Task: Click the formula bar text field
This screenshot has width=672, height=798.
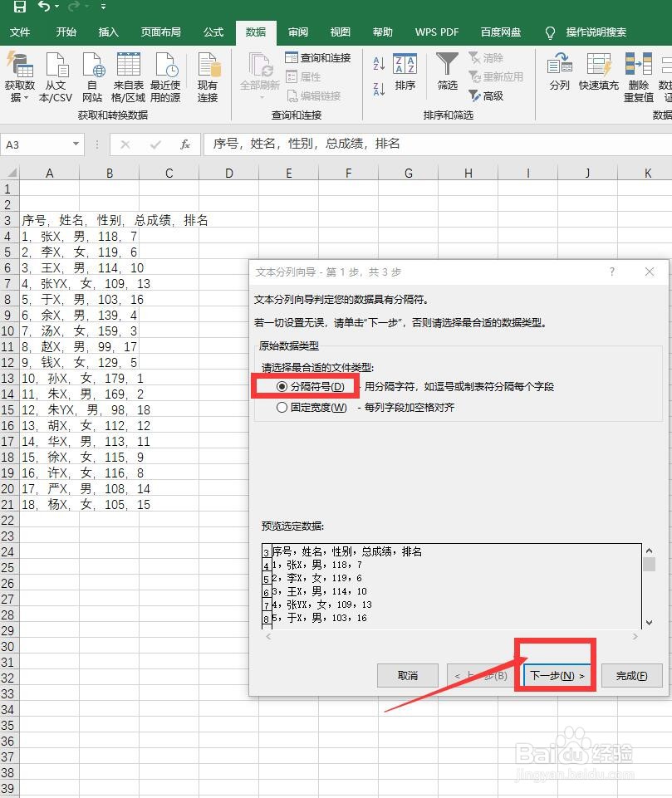Action: tap(438, 144)
